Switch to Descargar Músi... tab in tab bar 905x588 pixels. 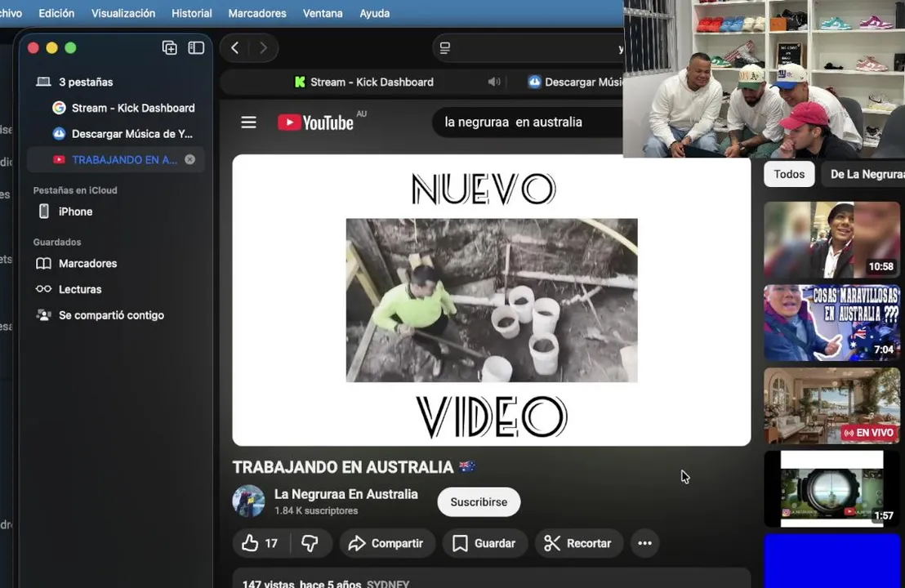574,82
